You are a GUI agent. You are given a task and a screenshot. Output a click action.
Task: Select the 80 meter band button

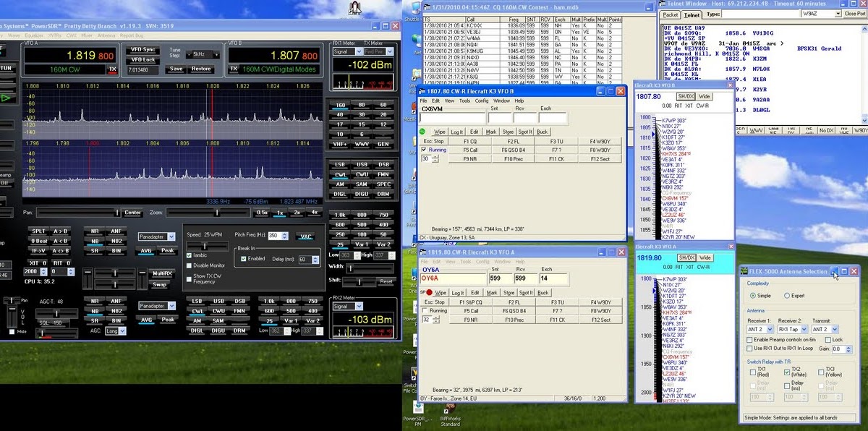(361, 106)
